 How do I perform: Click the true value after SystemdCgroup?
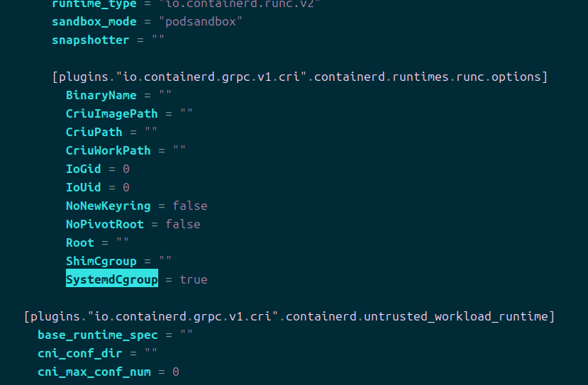pos(194,279)
